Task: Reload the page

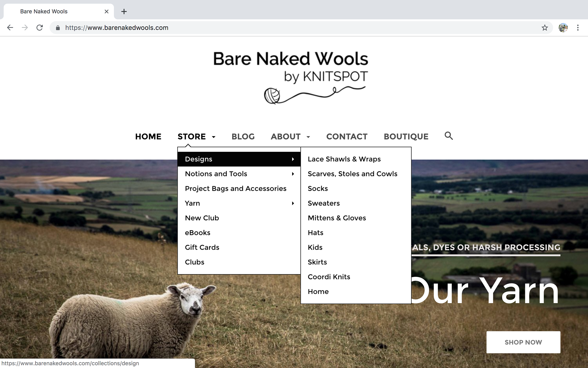Action: (x=40, y=28)
